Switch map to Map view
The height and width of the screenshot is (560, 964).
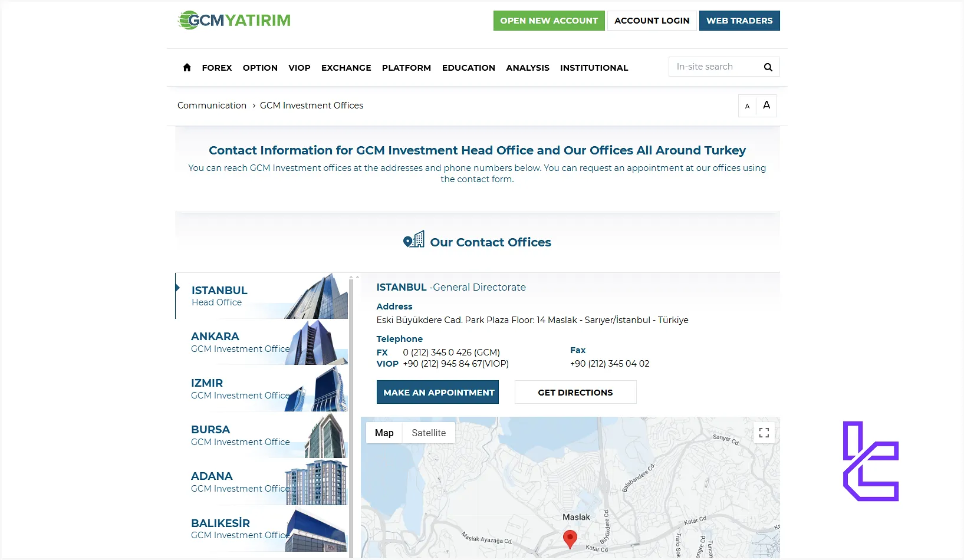pos(384,433)
